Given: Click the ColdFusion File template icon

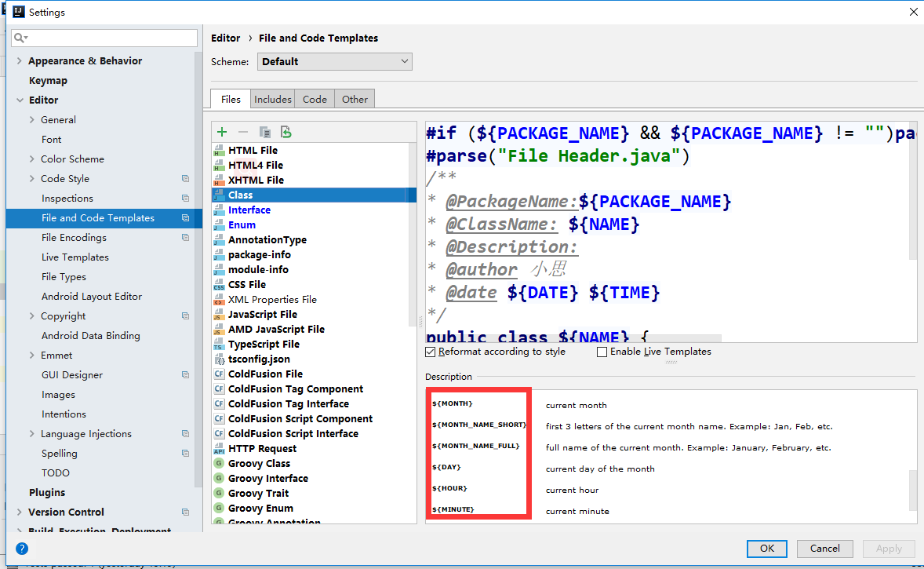Looking at the screenshot, I should (219, 374).
